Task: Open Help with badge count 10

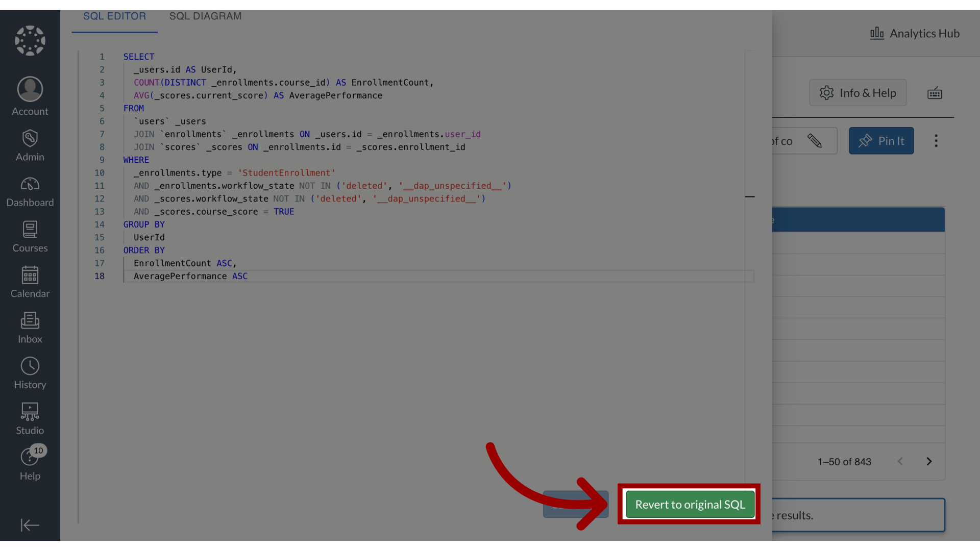Action: (30, 464)
